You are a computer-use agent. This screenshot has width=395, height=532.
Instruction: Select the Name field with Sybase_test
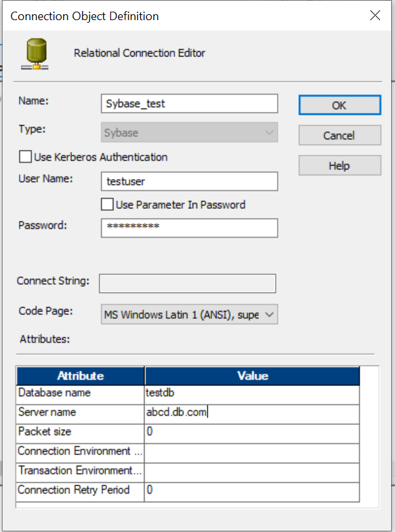pos(189,104)
